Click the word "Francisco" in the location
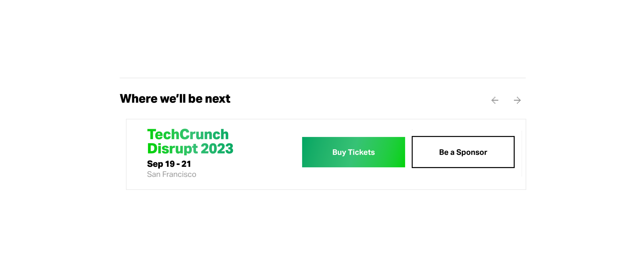Viewport: 644px width, 262px height. click(x=179, y=174)
